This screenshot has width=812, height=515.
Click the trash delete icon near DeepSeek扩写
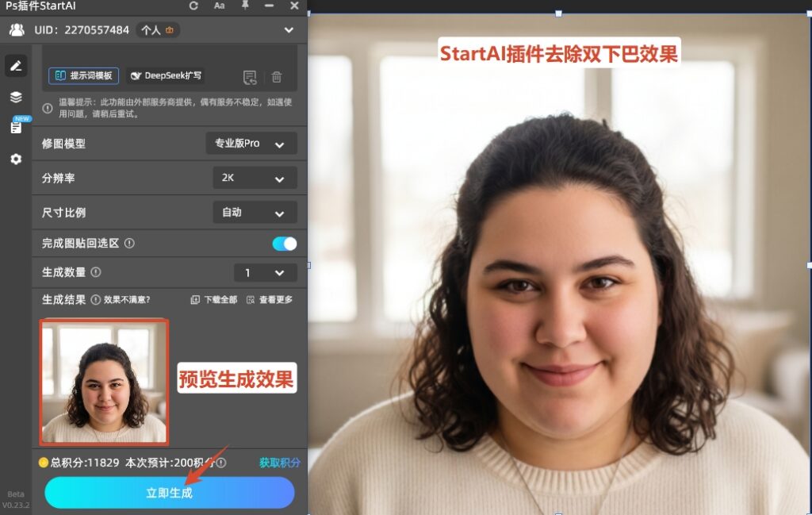[276, 77]
